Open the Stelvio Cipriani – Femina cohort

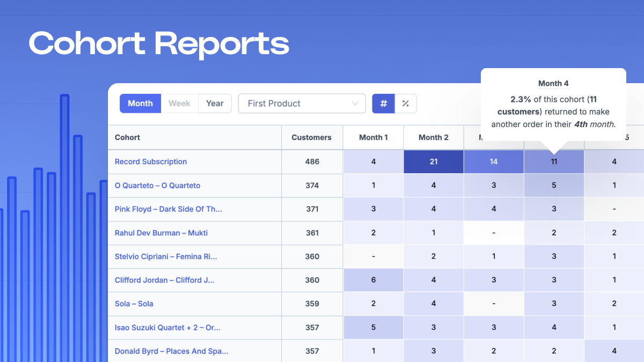165,256
